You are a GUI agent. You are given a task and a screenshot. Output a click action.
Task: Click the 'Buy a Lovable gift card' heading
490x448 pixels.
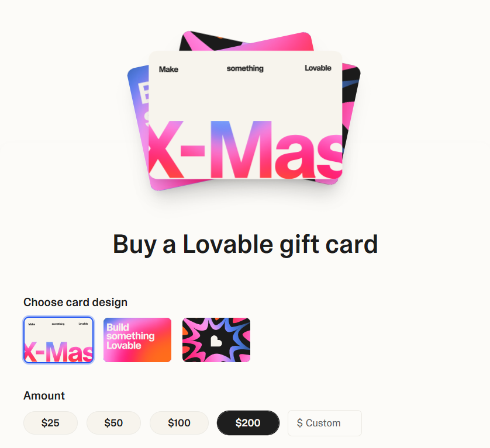[x=246, y=245]
